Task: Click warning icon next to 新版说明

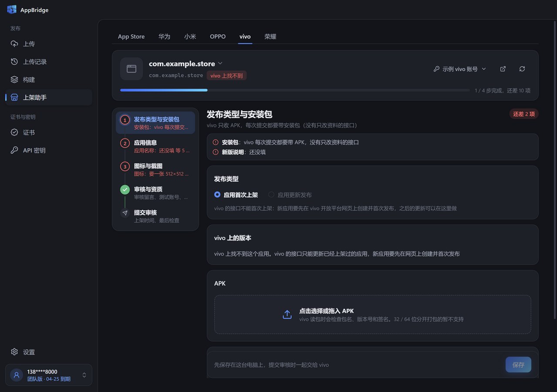Action: 216,152
